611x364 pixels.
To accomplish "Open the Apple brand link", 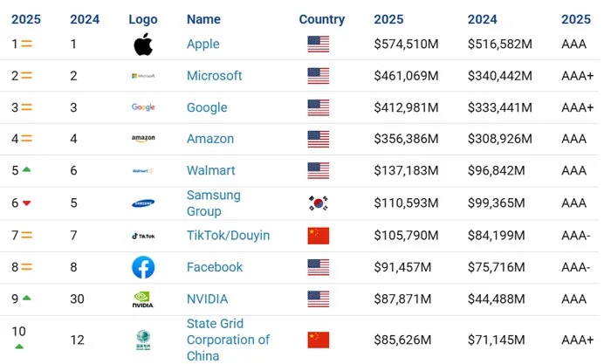I will [203, 45].
